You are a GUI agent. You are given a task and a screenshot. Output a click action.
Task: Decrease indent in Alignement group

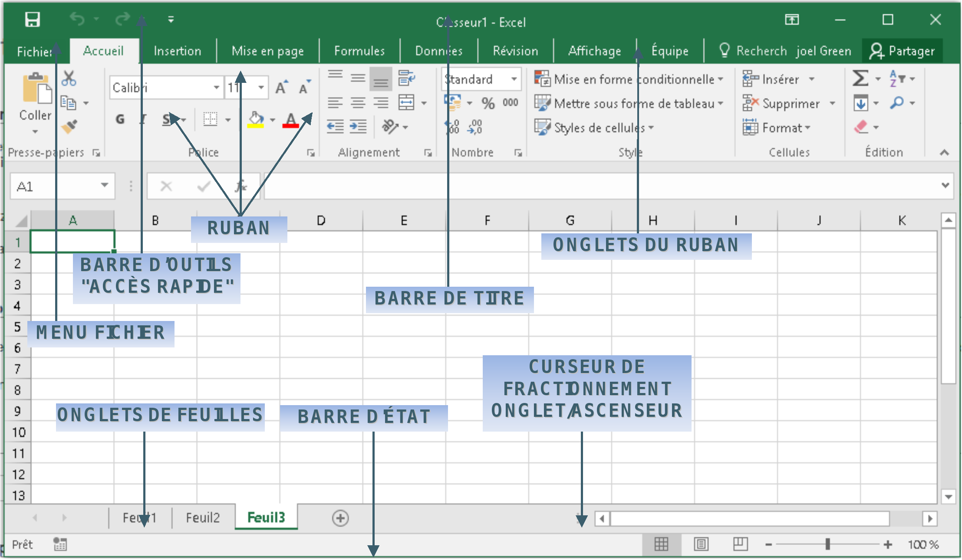point(335,127)
